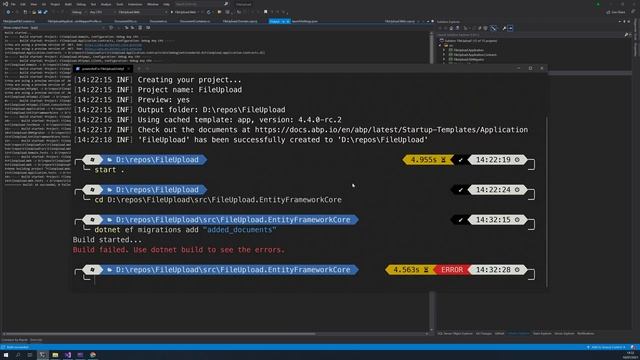640x360 pixels.
Task: Open the Project menu
Action: [55, 4]
